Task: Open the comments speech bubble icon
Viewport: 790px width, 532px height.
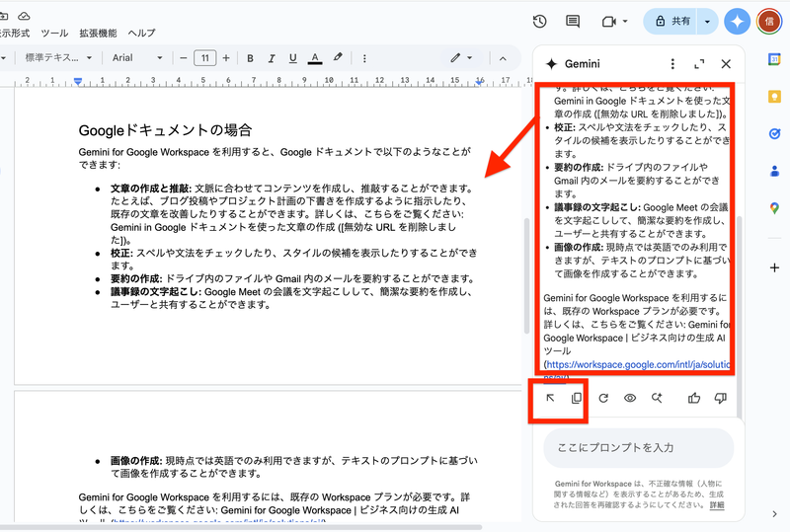Action: tap(573, 22)
